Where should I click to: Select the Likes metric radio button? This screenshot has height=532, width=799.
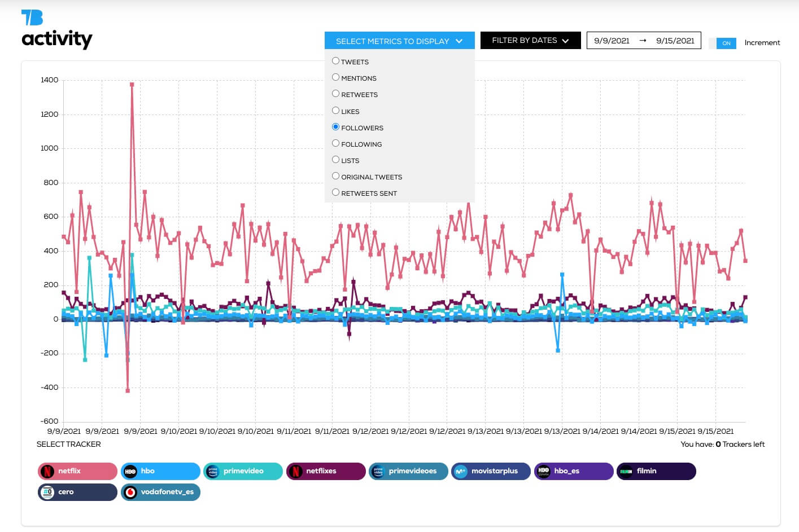(x=335, y=111)
